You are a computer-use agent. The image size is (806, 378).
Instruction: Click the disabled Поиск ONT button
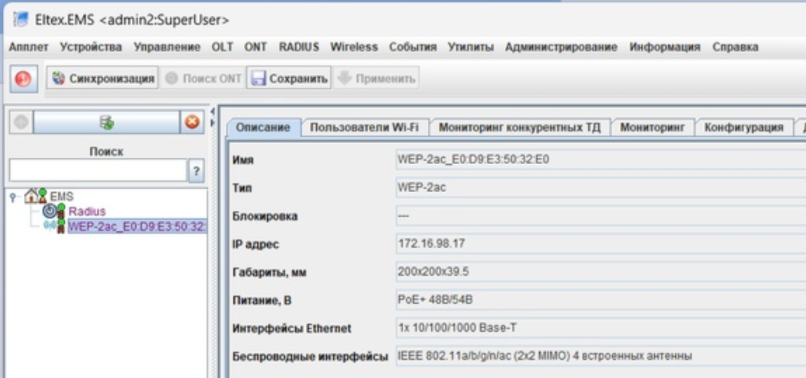click(x=203, y=79)
